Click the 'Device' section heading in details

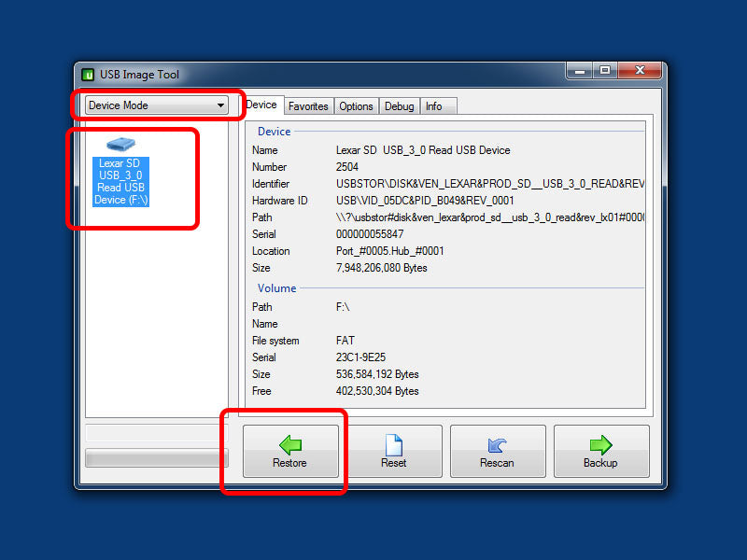[274, 132]
